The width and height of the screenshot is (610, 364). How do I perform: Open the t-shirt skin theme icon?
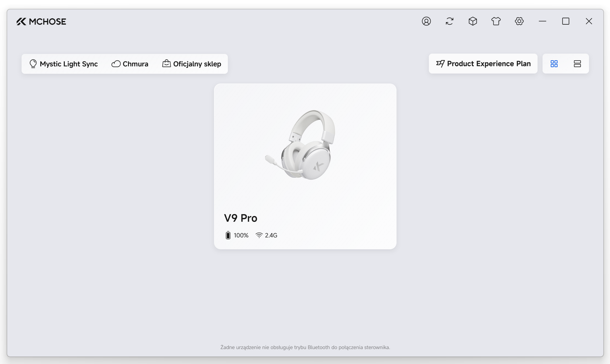point(496,21)
